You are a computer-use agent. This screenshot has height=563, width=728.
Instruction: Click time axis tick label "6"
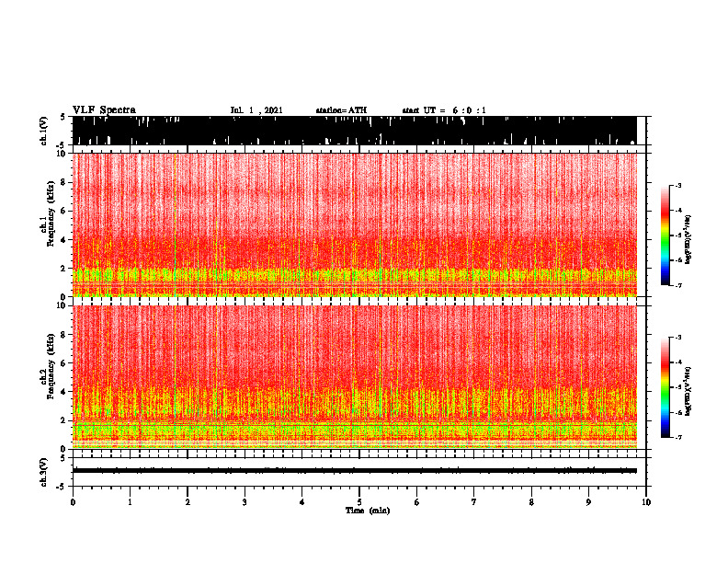(416, 502)
